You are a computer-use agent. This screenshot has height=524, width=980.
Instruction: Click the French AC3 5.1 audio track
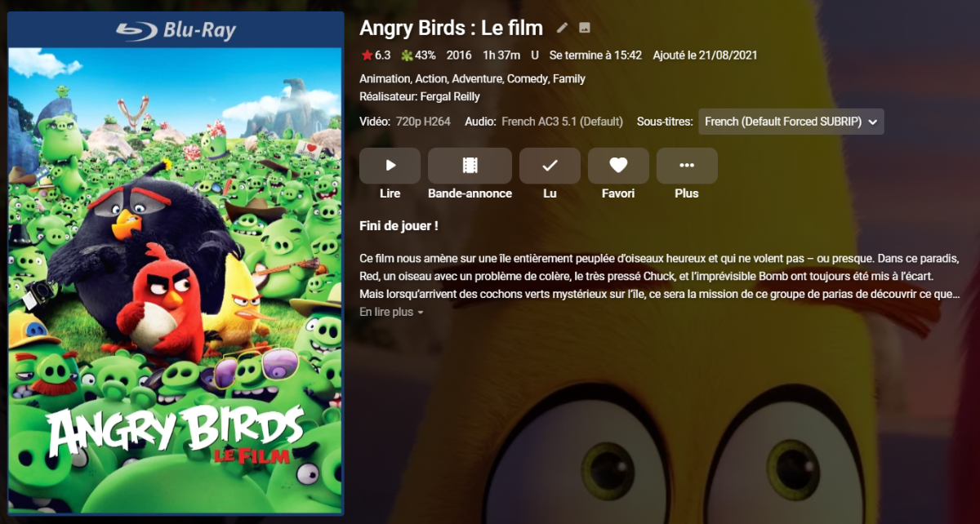[562, 122]
